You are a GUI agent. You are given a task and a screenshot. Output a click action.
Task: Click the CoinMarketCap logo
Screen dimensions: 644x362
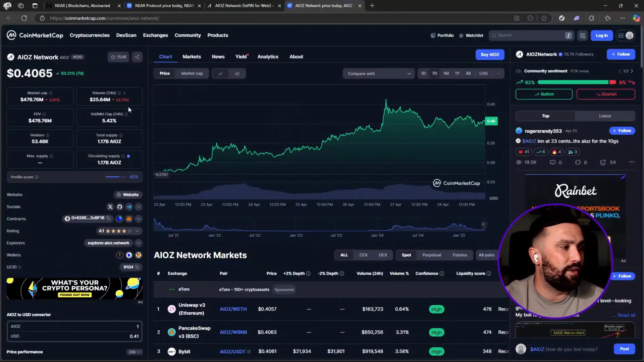(x=35, y=35)
